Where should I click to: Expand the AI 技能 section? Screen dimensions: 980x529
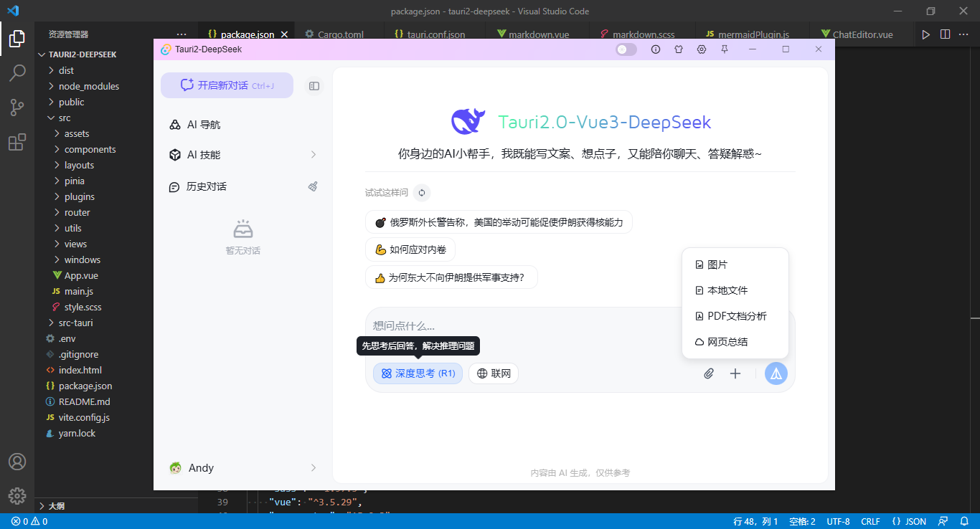click(242, 153)
